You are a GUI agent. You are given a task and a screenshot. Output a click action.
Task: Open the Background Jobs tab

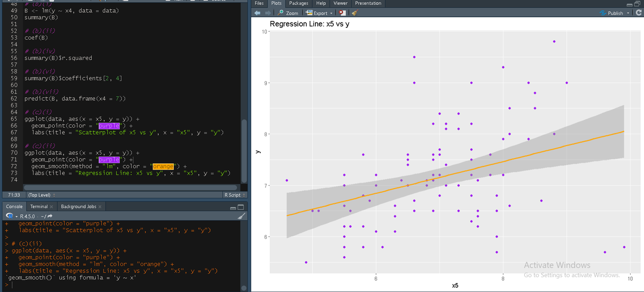pos(78,206)
